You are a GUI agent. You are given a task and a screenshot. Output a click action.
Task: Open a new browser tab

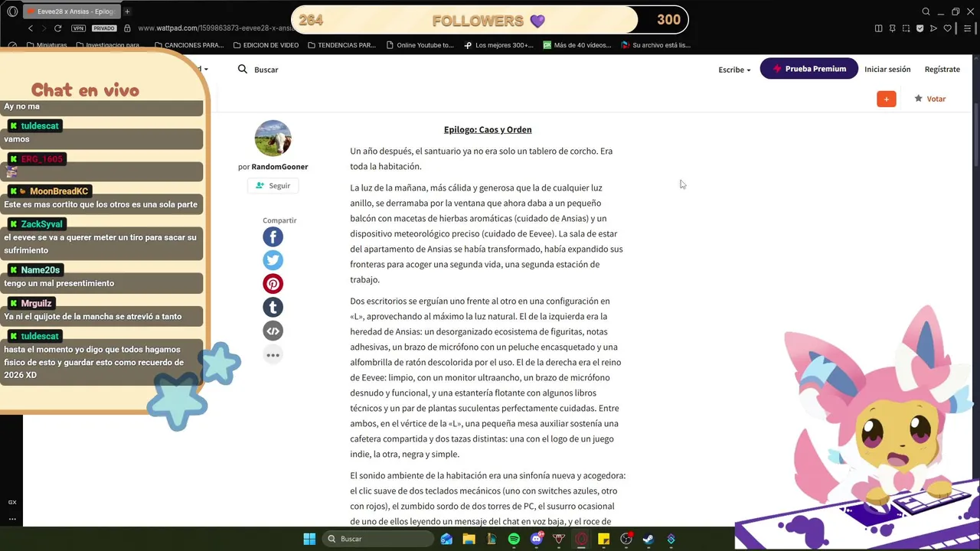[x=127, y=11]
